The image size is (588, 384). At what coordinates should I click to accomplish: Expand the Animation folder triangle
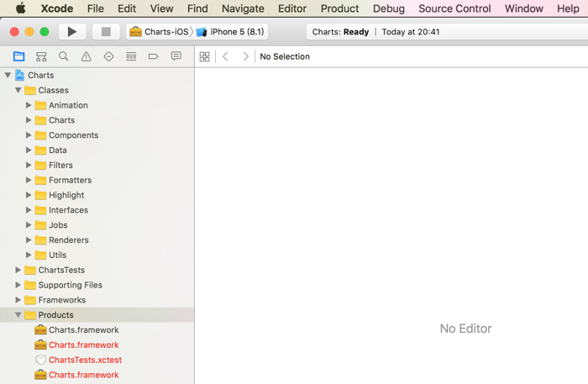[x=29, y=105]
